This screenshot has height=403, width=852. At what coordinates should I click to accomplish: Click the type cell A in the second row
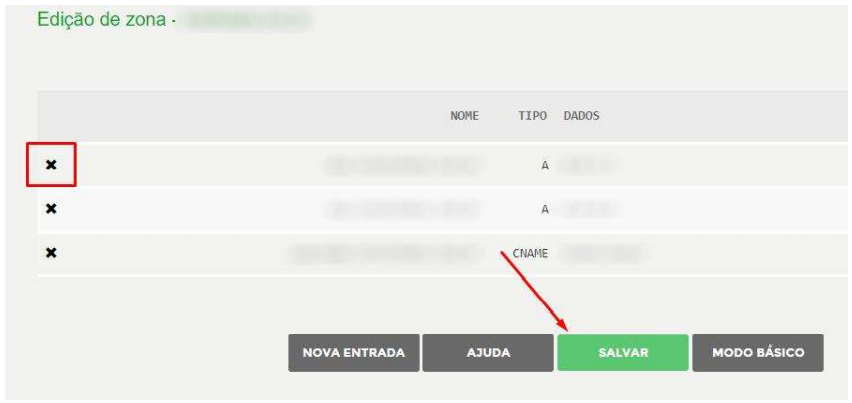(545, 210)
